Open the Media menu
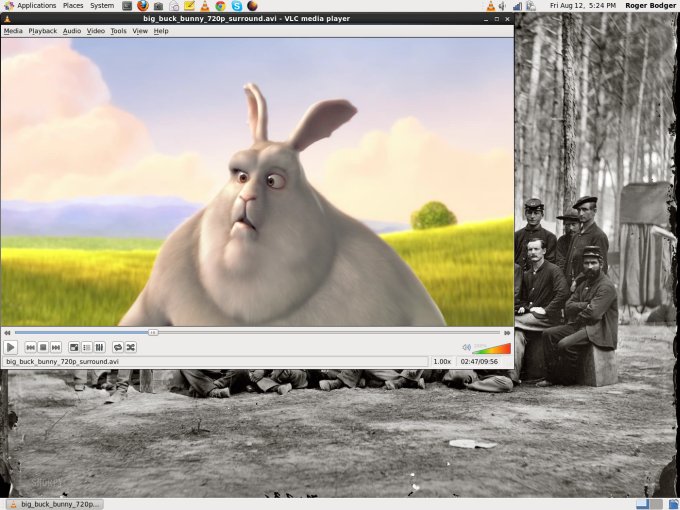The width and height of the screenshot is (680, 510). click(13, 31)
